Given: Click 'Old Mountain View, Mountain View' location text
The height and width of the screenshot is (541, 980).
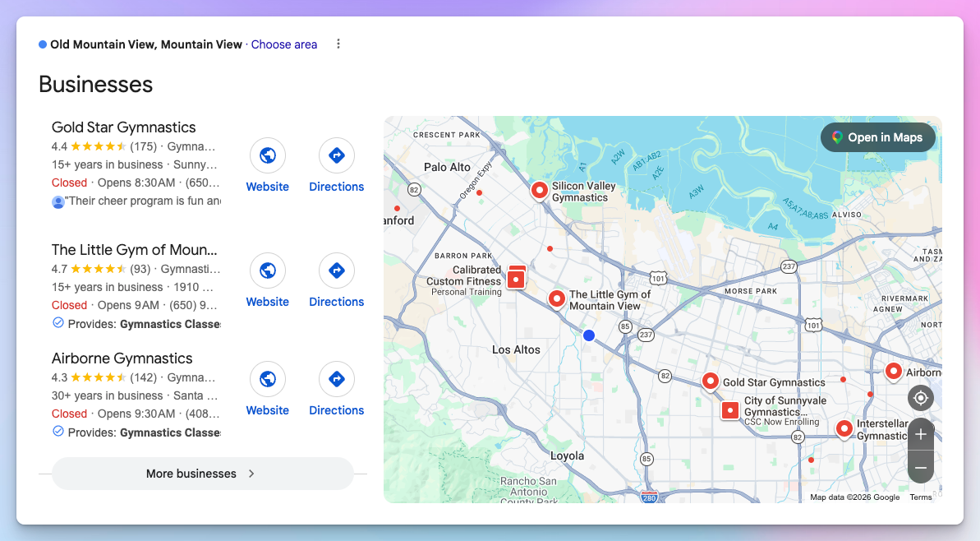Looking at the screenshot, I should 146,44.
